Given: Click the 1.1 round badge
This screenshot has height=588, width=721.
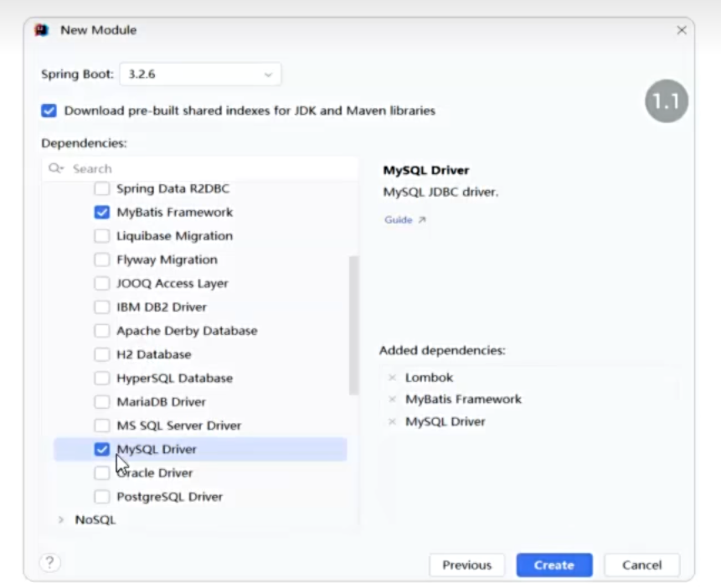Looking at the screenshot, I should click(x=666, y=102).
